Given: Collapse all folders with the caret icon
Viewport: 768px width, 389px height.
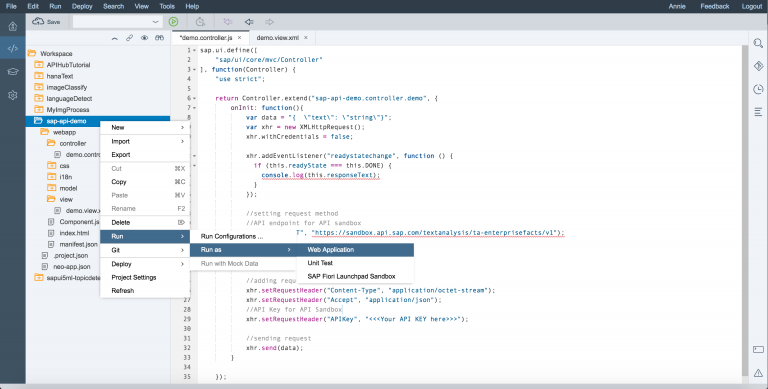Looking at the screenshot, I should point(115,38).
